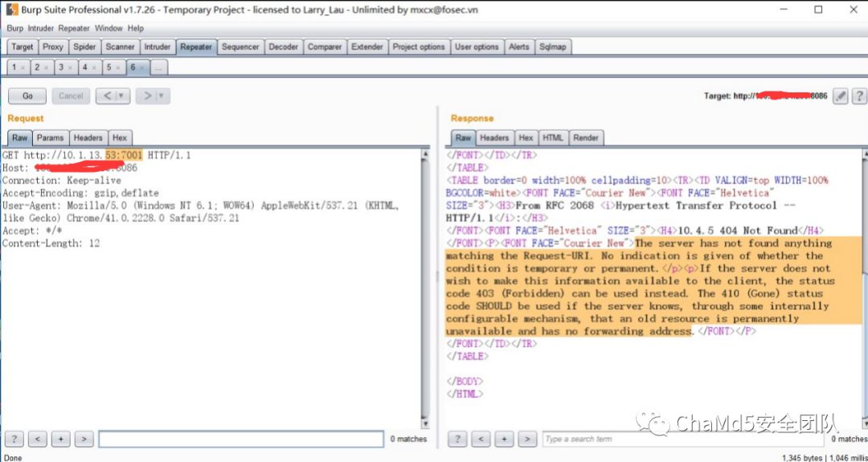
Task: Open the User options tab
Action: [x=477, y=47]
